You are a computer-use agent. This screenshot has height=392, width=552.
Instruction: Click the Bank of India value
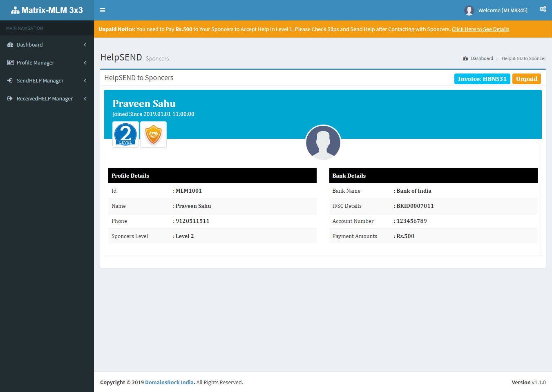414,191
